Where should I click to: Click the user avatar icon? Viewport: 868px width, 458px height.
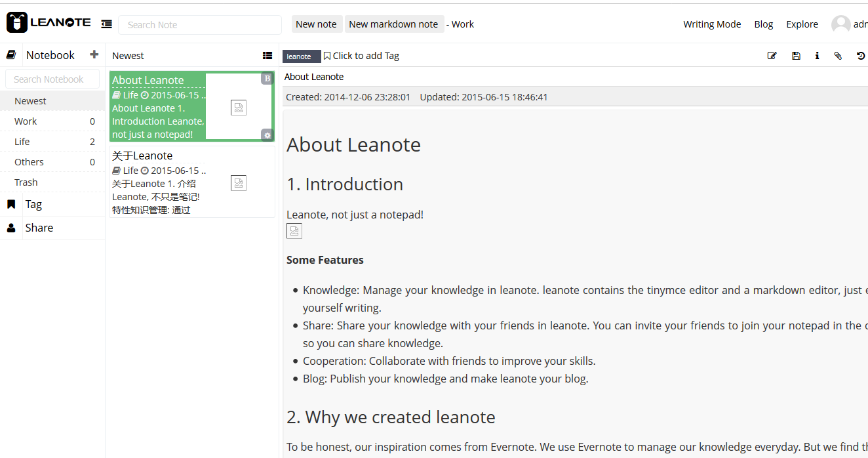tap(840, 24)
